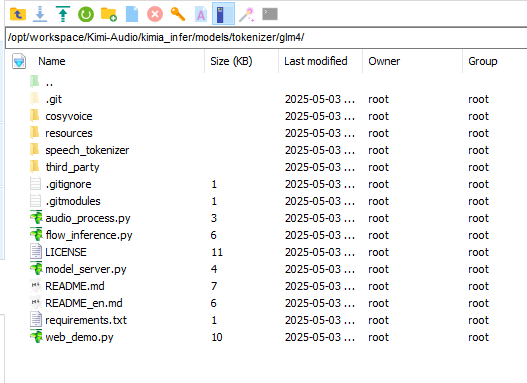Create a new file icon

click(x=132, y=14)
